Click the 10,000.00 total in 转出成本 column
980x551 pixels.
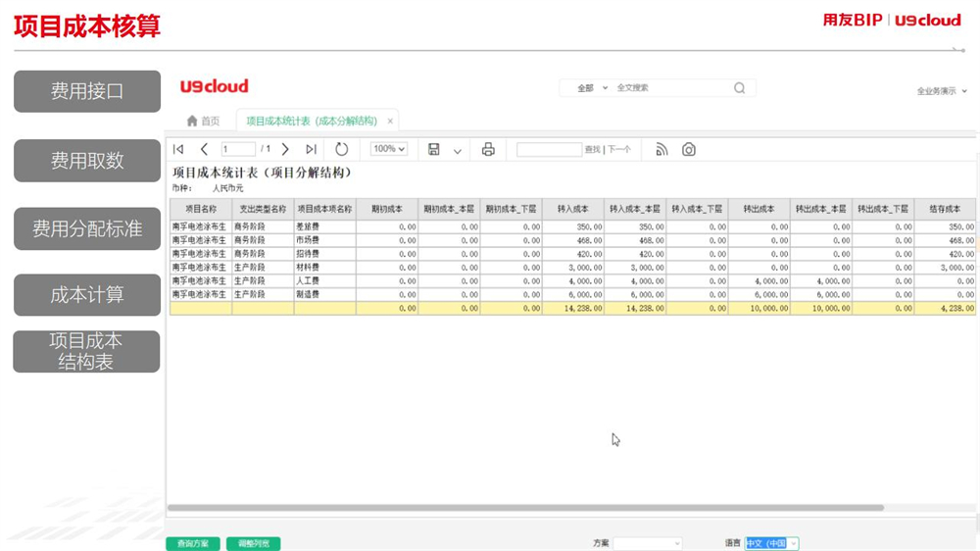click(759, 308)
